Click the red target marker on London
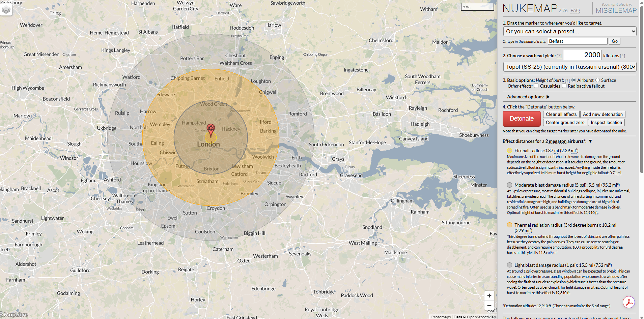This screenshot has height=319, width=644. pyautogui.click(x=211, y=130)
